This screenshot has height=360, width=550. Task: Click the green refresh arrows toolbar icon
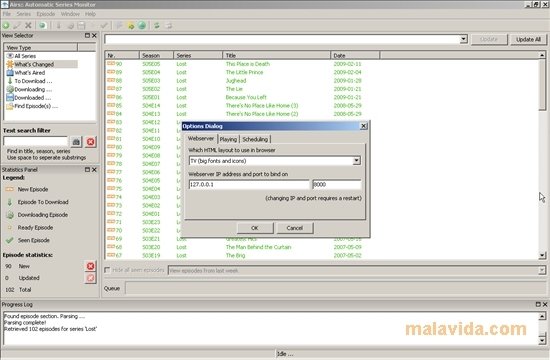[x=157, y=25]
